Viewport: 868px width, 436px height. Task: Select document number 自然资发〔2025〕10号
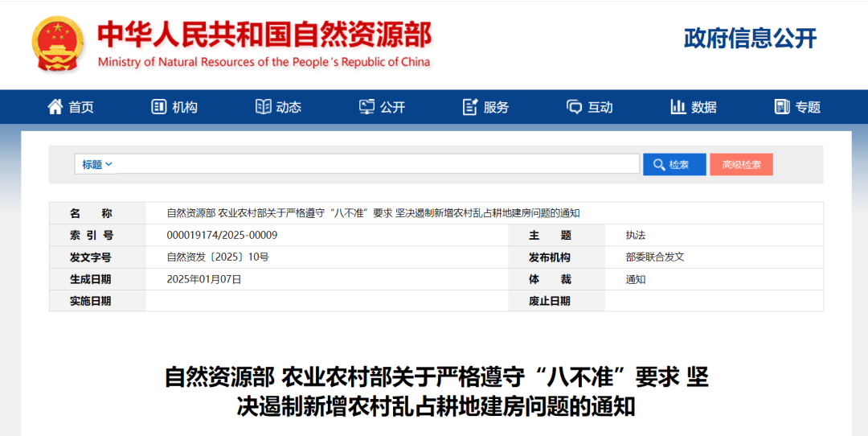point(218,257)
